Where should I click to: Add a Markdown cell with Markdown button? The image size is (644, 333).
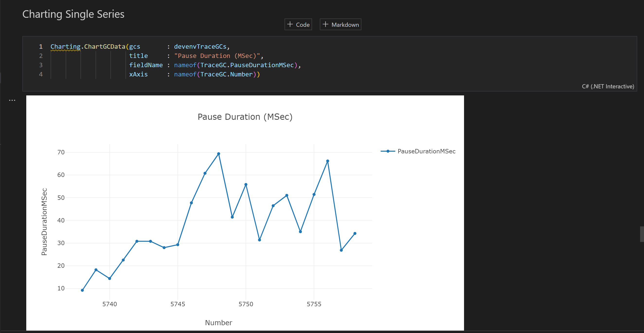point(340,24)
